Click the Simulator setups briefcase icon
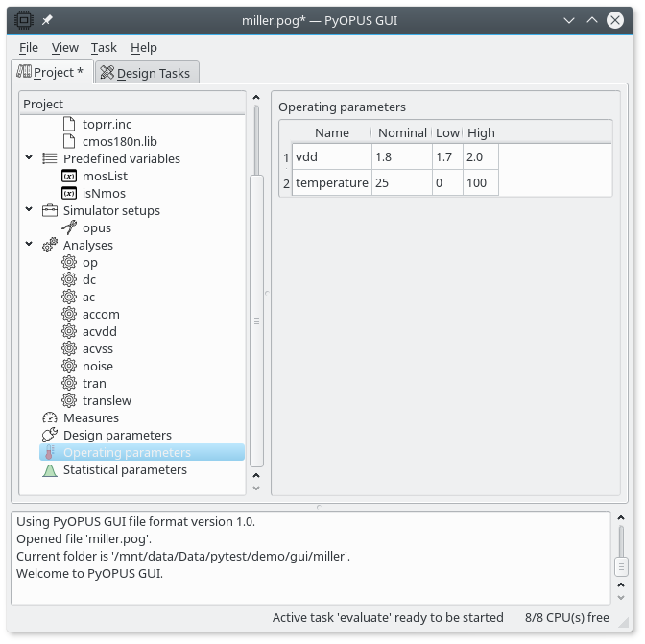645x644 pixels. 50,211
